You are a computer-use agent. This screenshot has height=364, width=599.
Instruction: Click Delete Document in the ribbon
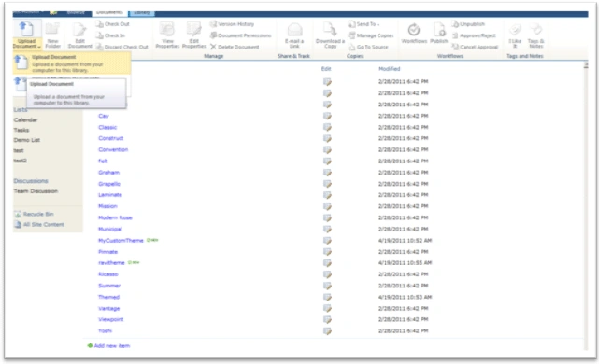pyautogui.click(x=235, y=47)
